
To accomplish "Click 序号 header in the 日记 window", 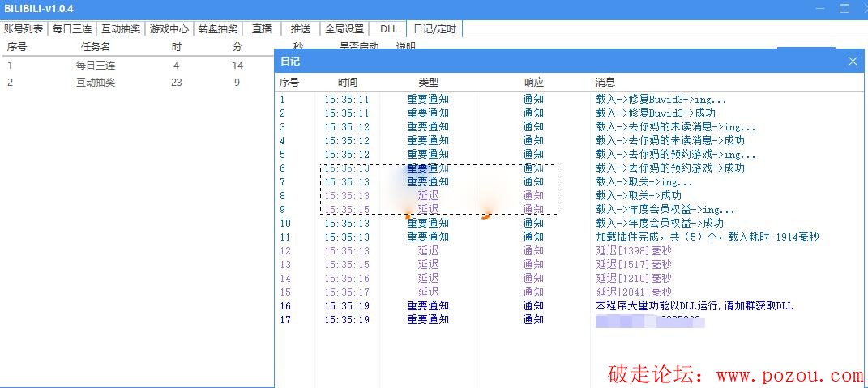I will point(289,83).
